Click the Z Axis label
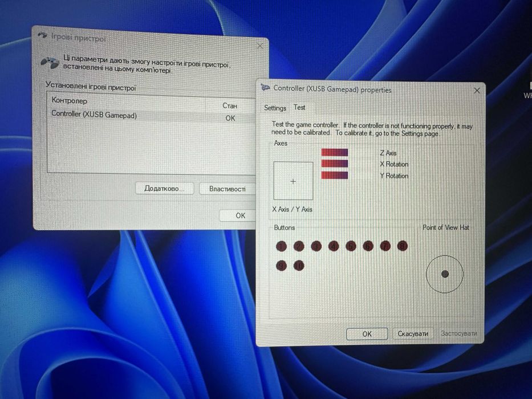 pyautogui.click(x=388, y=153)
